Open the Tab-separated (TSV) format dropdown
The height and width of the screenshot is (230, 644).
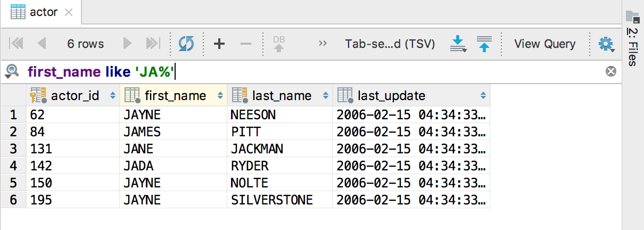click(x=390, y=44)
